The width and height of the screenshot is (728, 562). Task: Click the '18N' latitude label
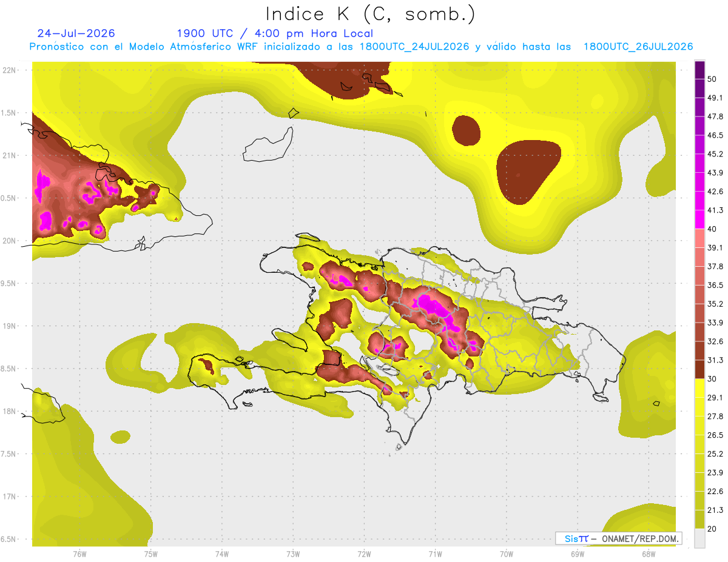click(9, 411)
